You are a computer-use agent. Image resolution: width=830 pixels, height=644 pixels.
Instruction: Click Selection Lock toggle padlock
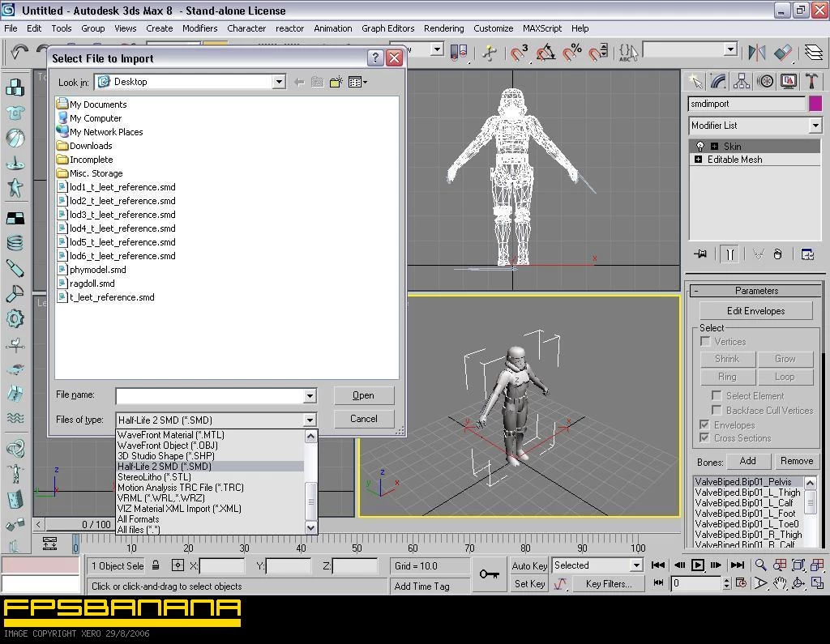156,565
